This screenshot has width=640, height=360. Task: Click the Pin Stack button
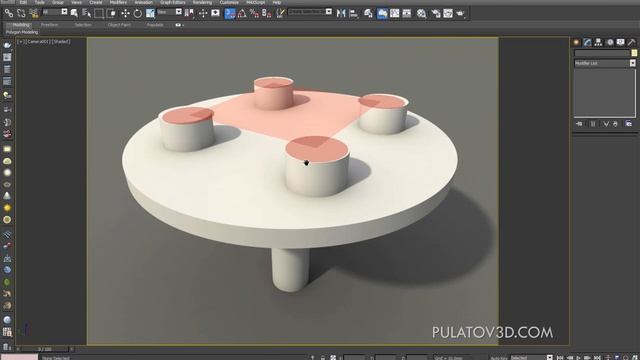pyautogui.click(x=579, y=124)
